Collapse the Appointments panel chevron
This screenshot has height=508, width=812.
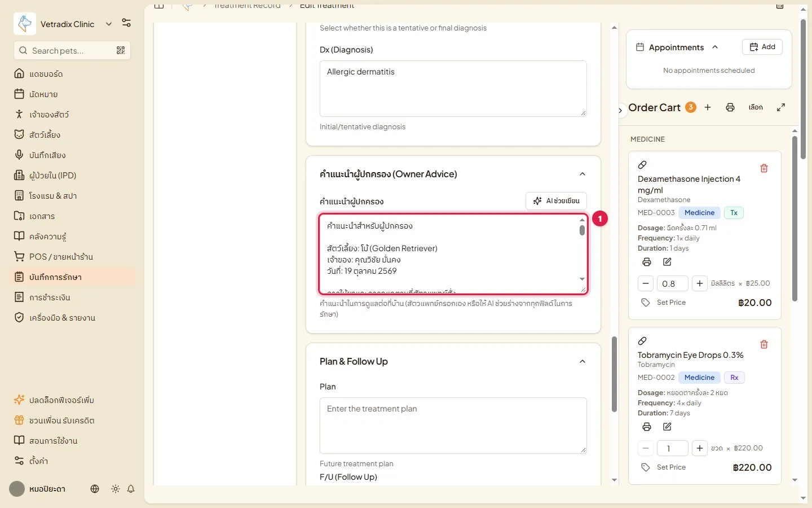pos(715,47)
